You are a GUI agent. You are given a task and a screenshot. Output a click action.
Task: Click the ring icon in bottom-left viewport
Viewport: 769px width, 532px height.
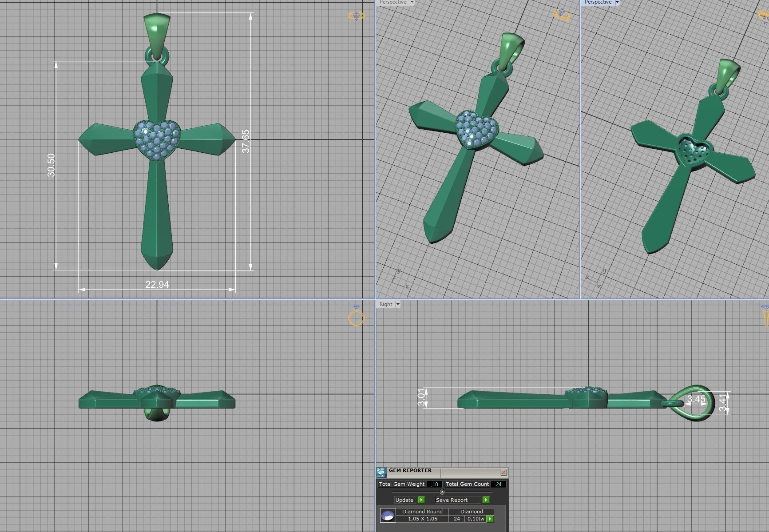coord(356,316)
